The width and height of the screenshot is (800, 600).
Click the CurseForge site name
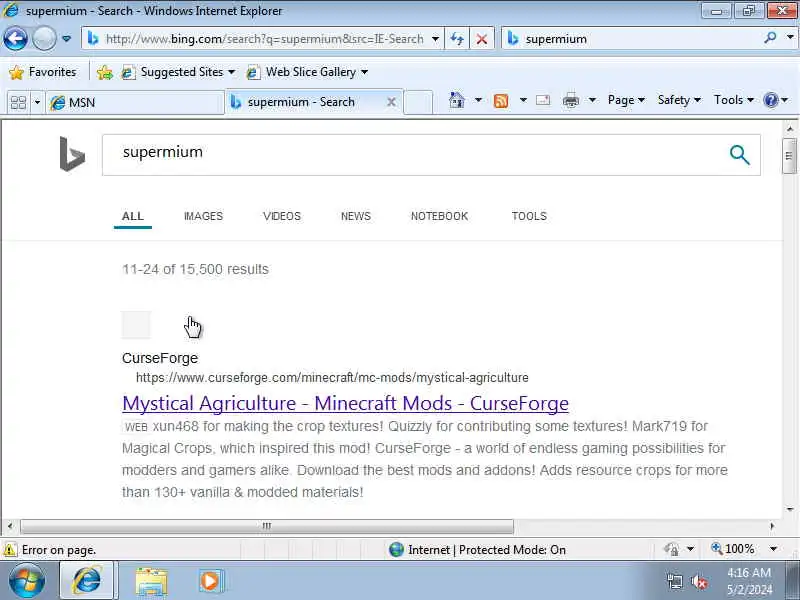pyautogui.click(x=160, y=358)
